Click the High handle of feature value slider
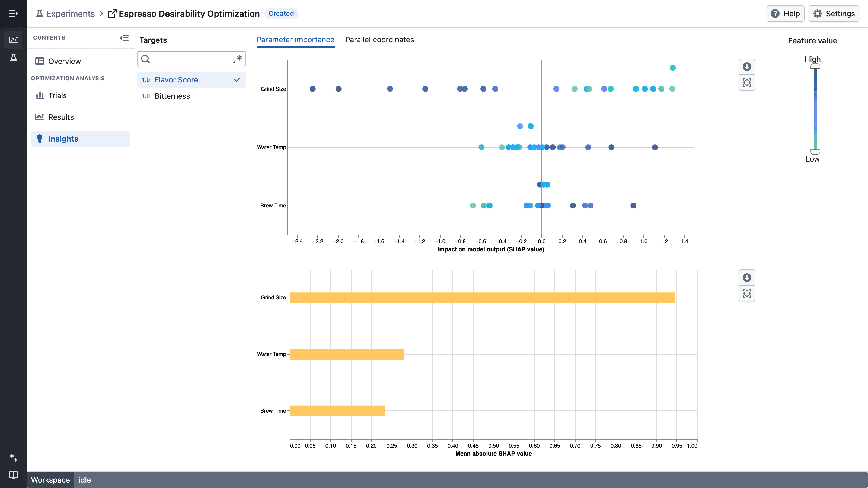The image size is (868, 488). click(x=815, y=66)
